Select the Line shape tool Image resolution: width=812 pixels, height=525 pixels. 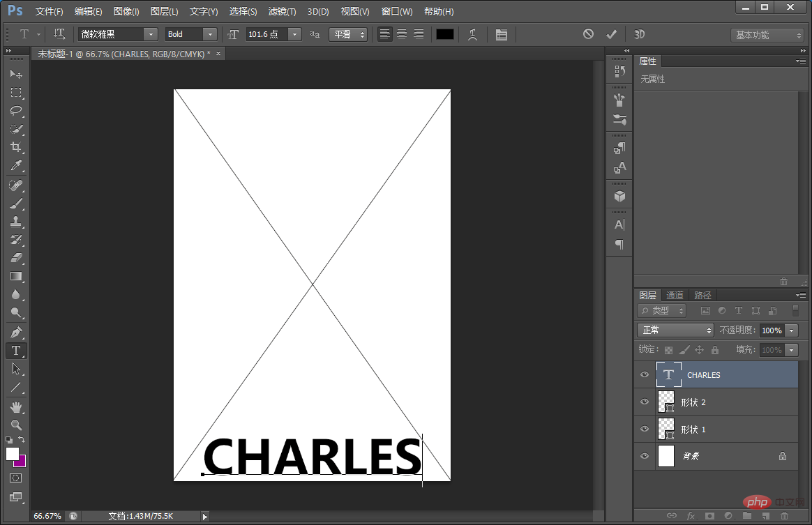[x=16, y=387]
